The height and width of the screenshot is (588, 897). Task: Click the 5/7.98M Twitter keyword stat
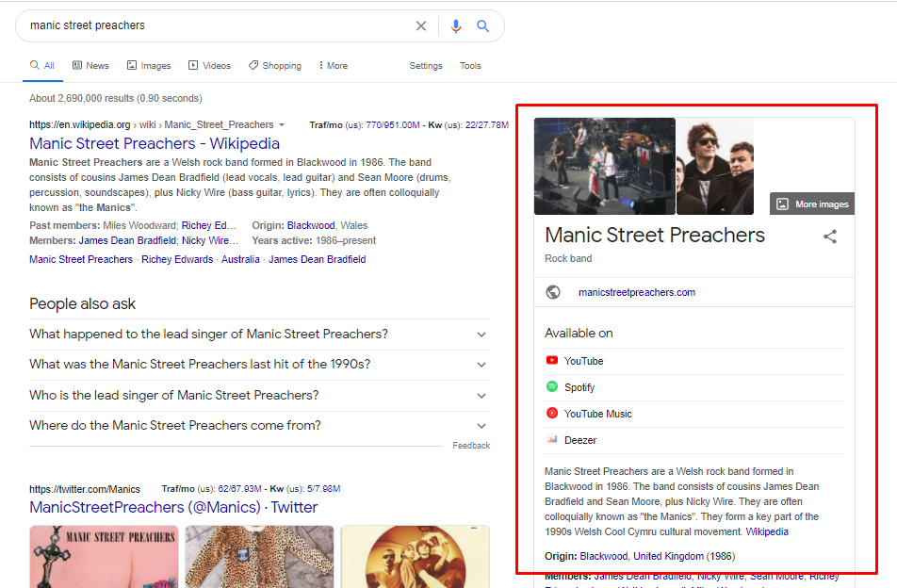click(324, 488)
